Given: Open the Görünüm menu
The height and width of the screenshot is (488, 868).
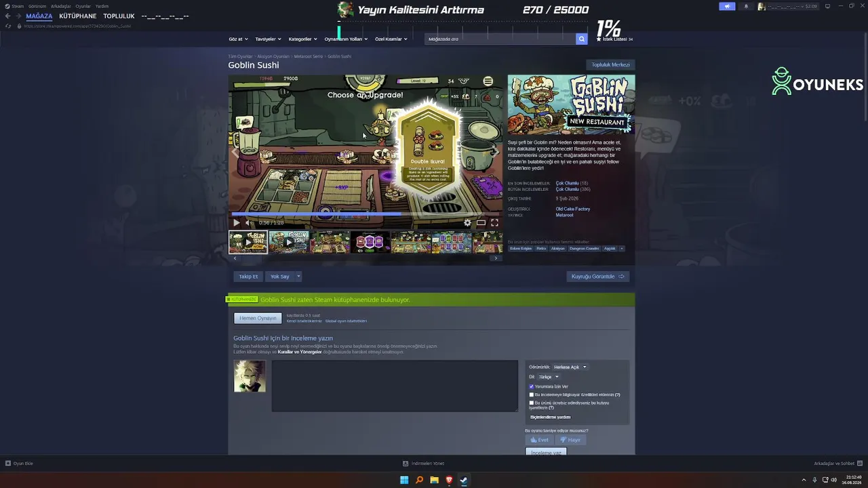Looking at the screenshot, I should [37, 6].
